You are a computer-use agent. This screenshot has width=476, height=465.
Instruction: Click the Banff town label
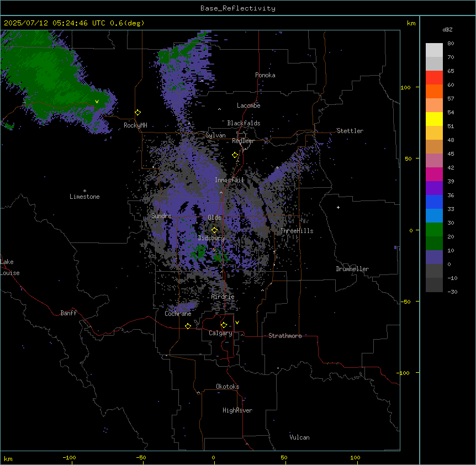68,313
